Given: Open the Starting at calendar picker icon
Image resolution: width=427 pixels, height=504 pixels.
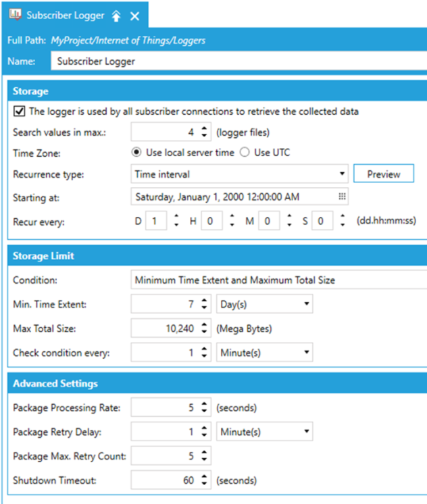Looking at the screenshot, I should pyautogui.click(x=342, y=197).
